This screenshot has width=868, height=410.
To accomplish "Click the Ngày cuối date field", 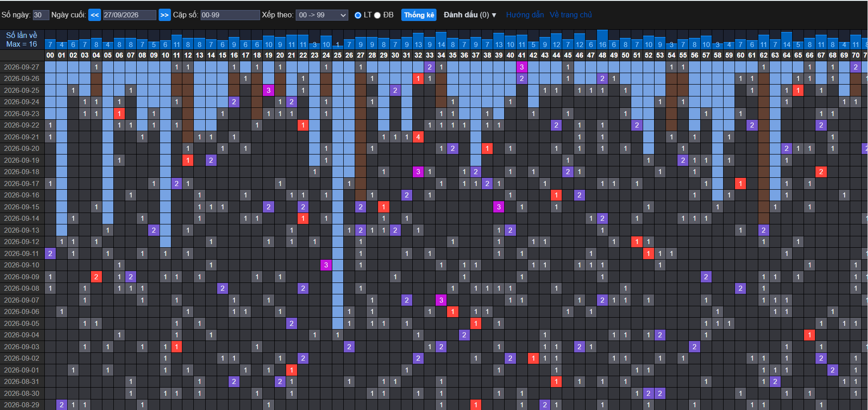I will click(x=129, y=15).
